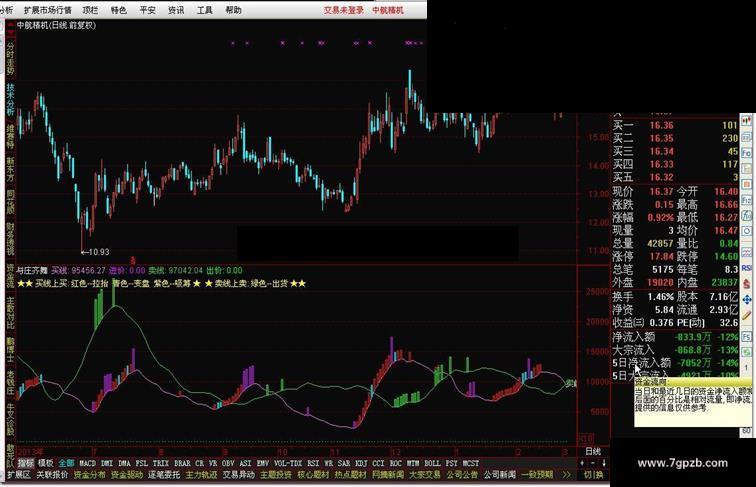Switch indicator to BOLL
Viewport: 756px width, 487px height.
432,463
